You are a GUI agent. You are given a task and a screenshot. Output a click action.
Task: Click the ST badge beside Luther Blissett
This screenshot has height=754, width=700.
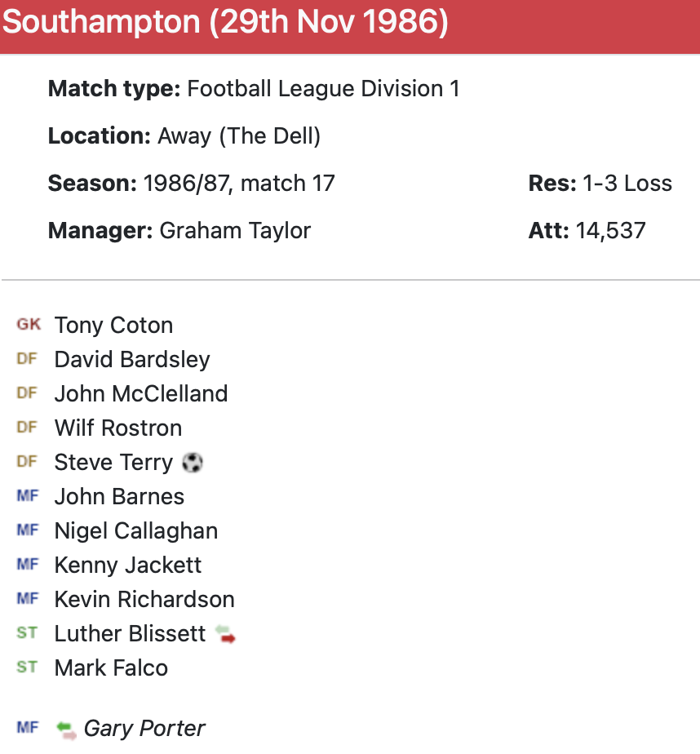pyautogui.click(x=27, y=633)
